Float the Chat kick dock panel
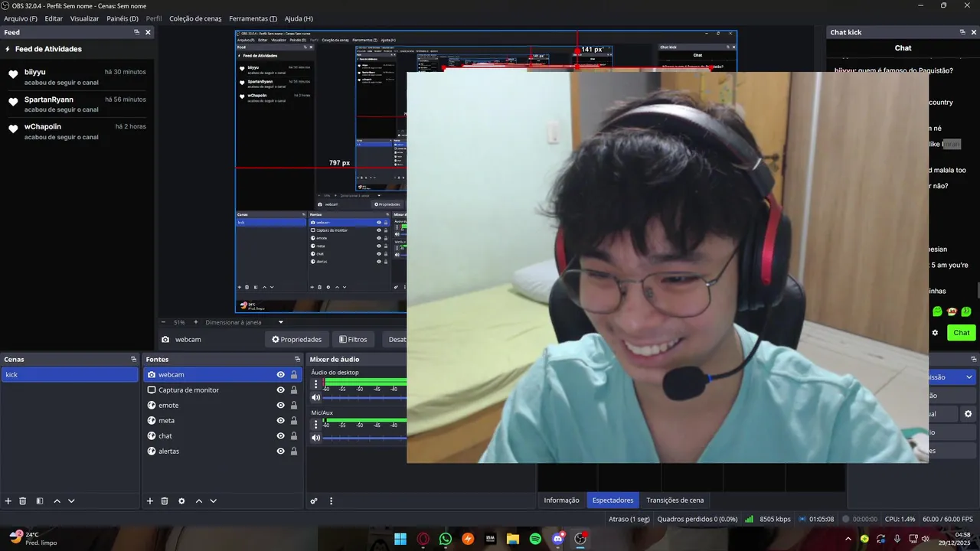This screenshot has height=551, width=980. click(962, 32)
